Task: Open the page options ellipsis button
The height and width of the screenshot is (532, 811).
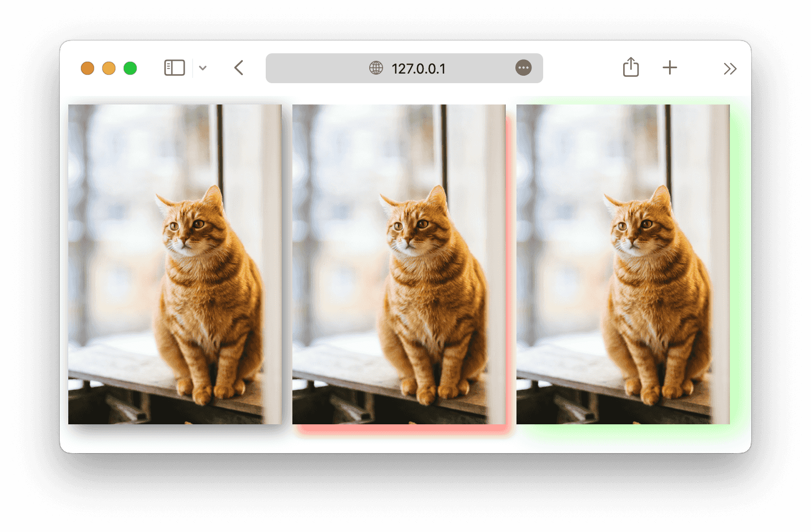Action: click(523, 68)
